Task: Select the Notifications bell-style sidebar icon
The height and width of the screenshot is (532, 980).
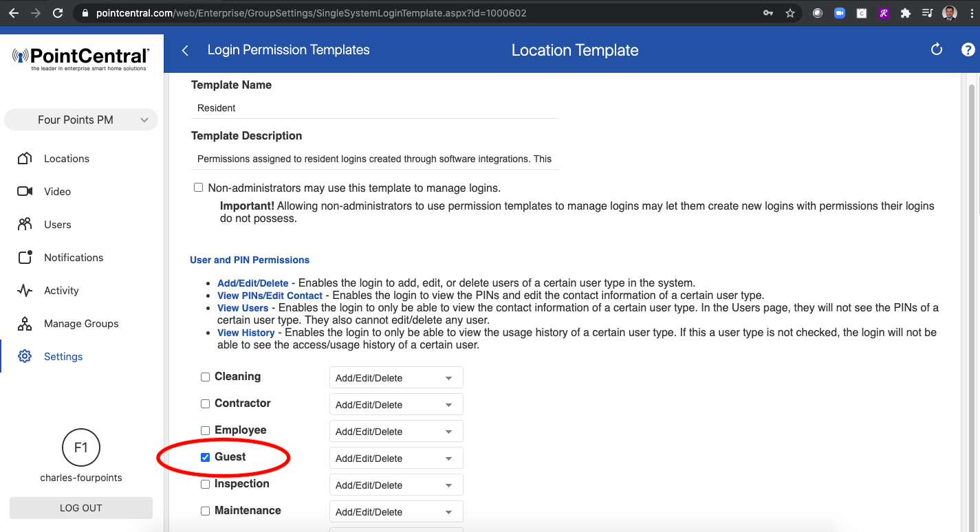Action: tap(24, 257)
